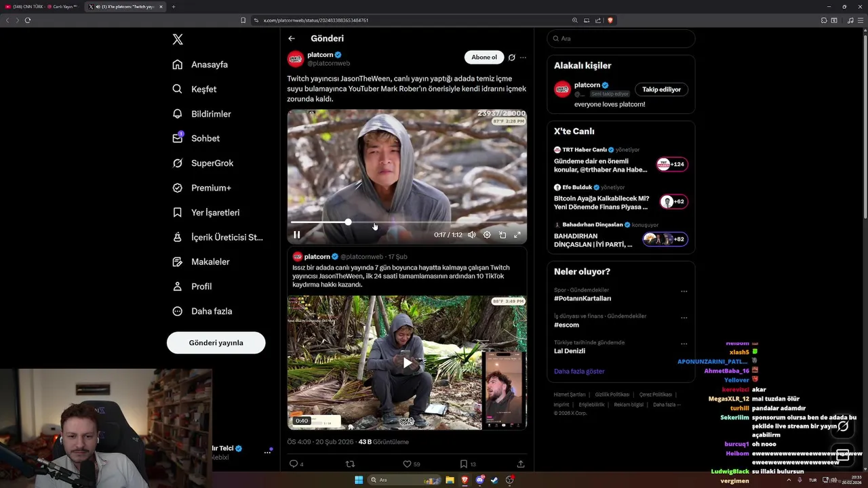868x488 pixels.
Task: Click Daha fazla göster link
Action: pyautogui.click(x=579, y=371)
